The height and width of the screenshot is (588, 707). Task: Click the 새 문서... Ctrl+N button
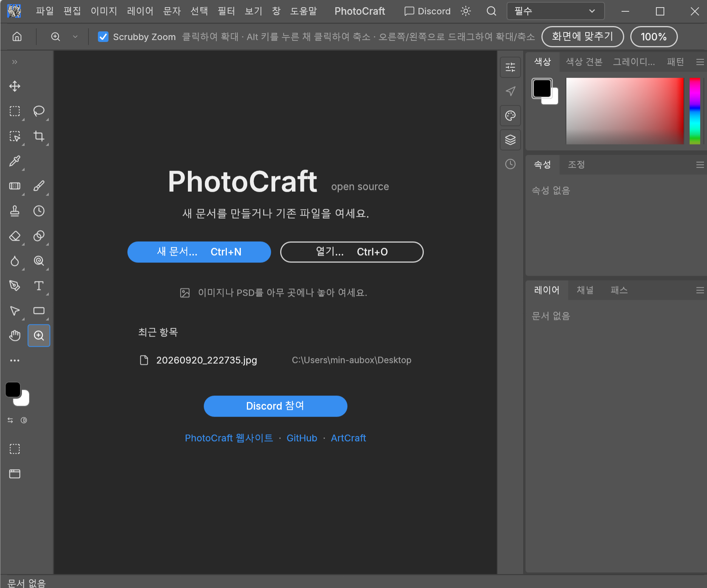[x=199, y=252]
